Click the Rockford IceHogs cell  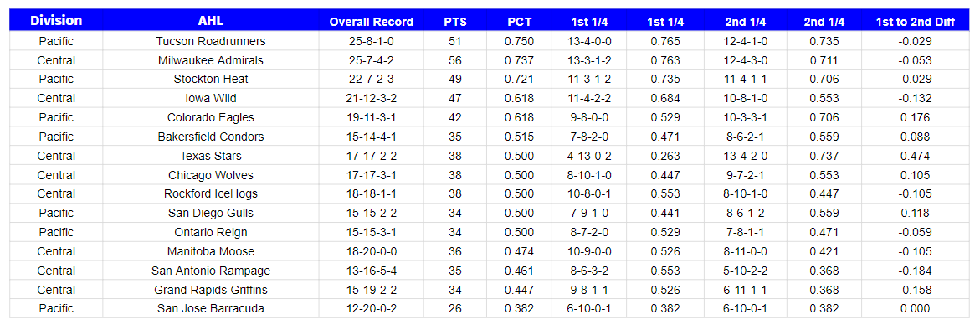211,194
